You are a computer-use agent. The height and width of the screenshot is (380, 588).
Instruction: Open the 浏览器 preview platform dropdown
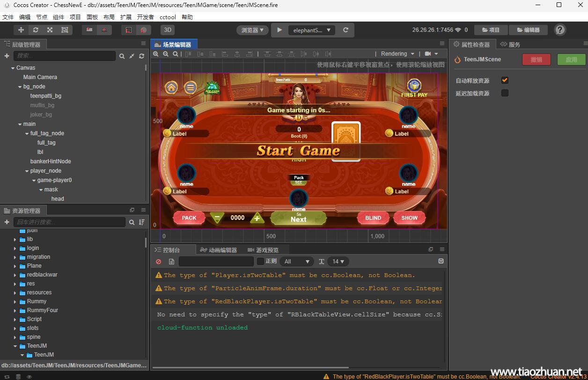(252, 30)
